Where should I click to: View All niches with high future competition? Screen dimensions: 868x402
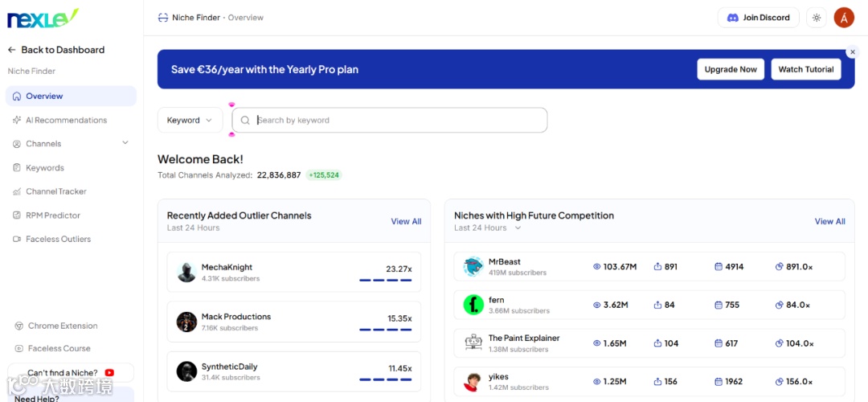pyautogui.click(x=829, y=221)
